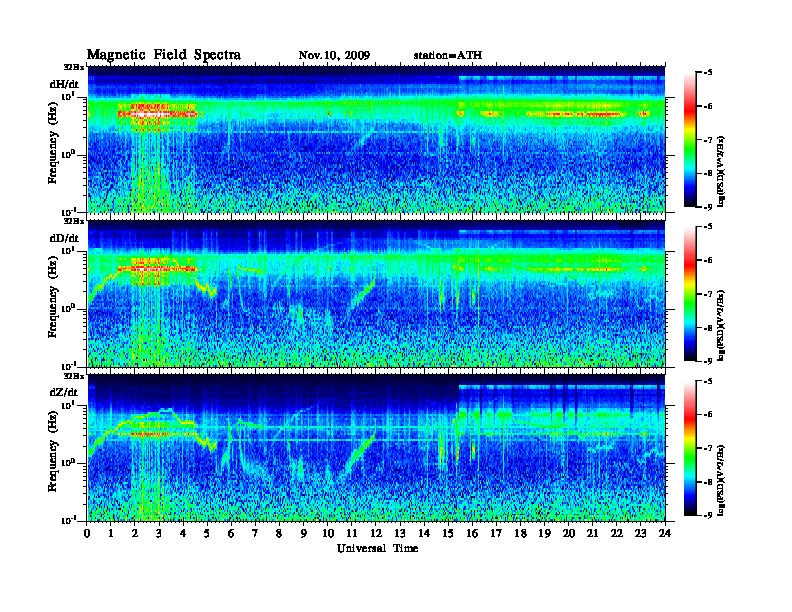Click the "32Hz" label atop dD/dt panel

tap(74, 221)
